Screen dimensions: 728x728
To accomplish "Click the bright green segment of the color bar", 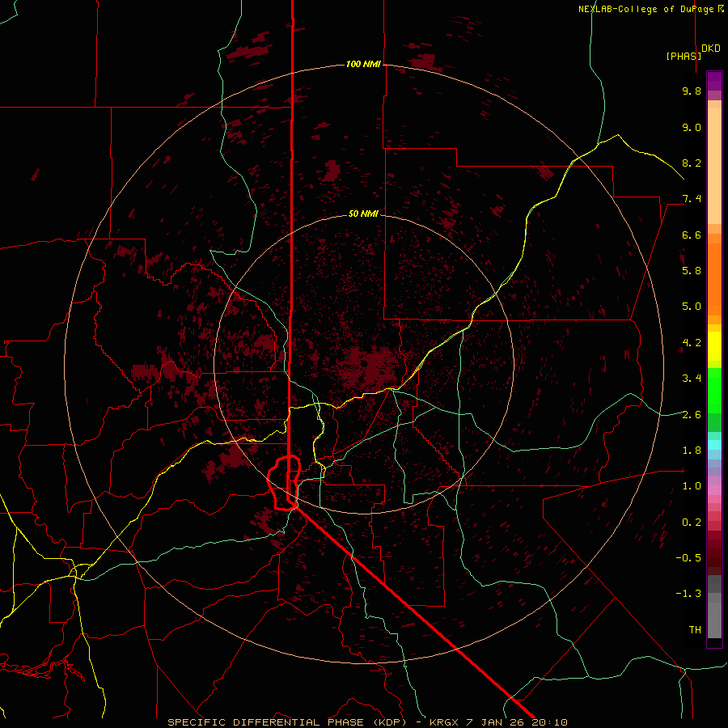I will (714, 390).
